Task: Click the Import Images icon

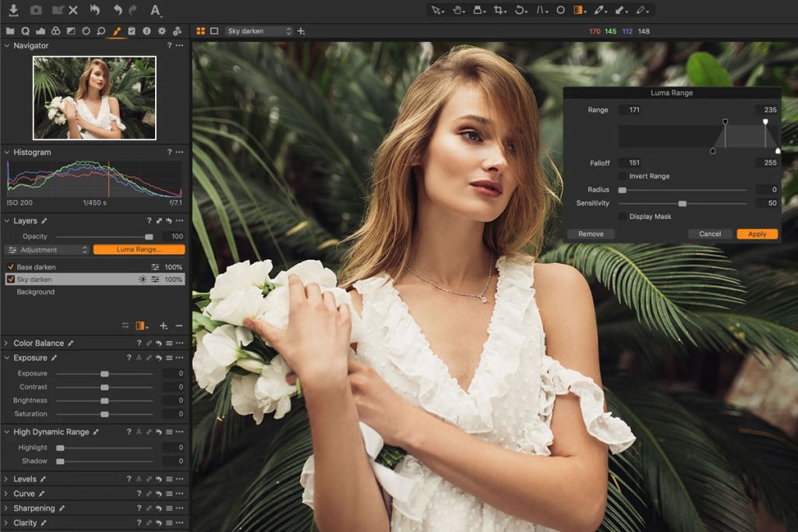Action: (x=13, y=9)
